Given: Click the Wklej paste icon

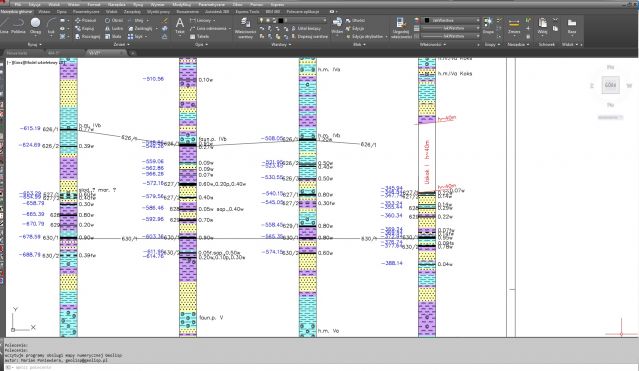Looking at the screenshot, I should 542,26.
